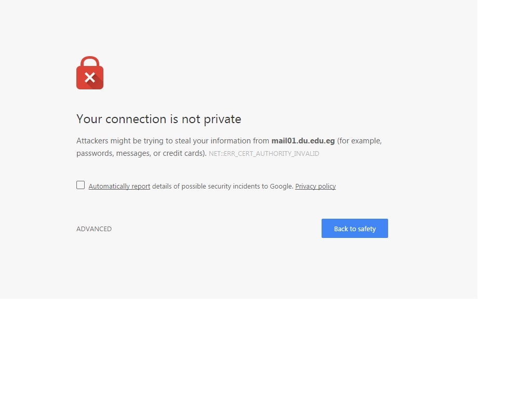Open the "Automatically report" link

click(119, 187)
